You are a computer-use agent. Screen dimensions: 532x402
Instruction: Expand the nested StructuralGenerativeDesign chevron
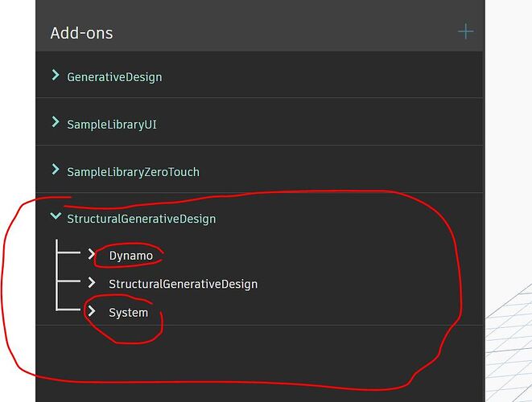(91, 282)
